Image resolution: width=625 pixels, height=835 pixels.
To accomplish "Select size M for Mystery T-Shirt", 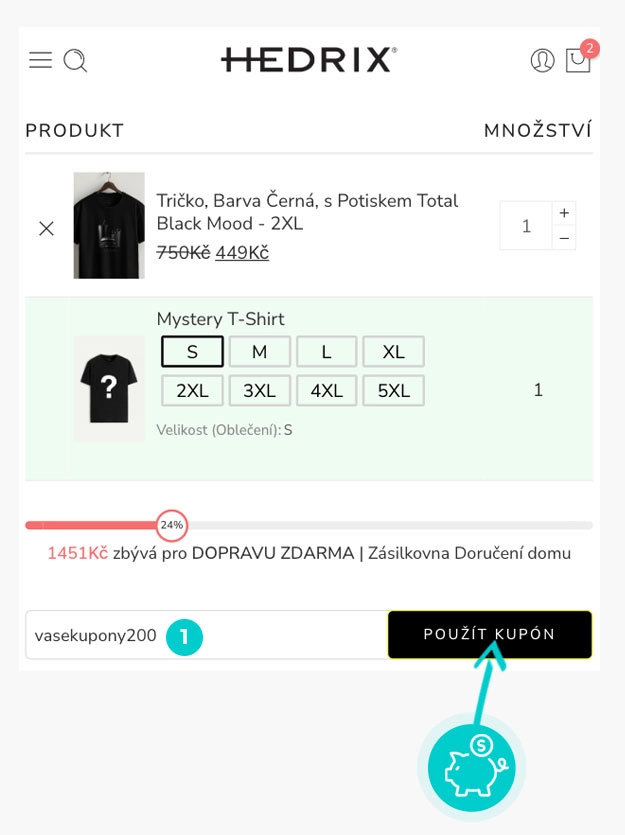I will (x=259, y=351).
